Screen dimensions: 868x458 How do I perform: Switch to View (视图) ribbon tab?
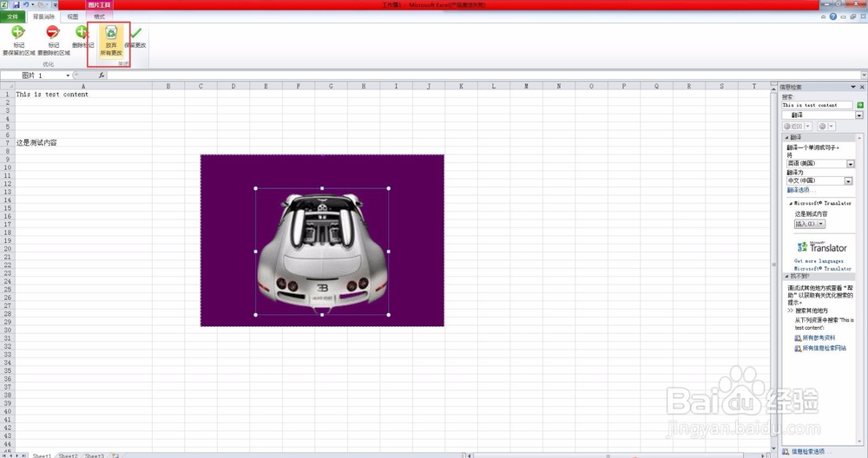click(73, 16)
